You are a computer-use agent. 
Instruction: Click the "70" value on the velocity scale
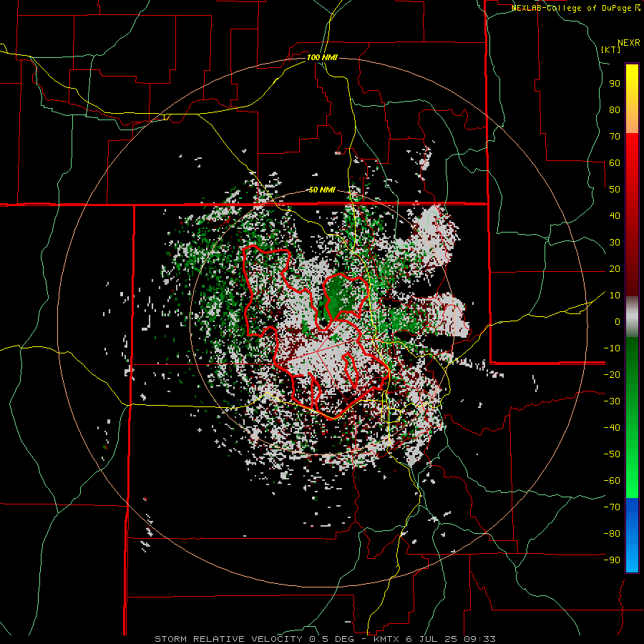(x=615, y=137)
